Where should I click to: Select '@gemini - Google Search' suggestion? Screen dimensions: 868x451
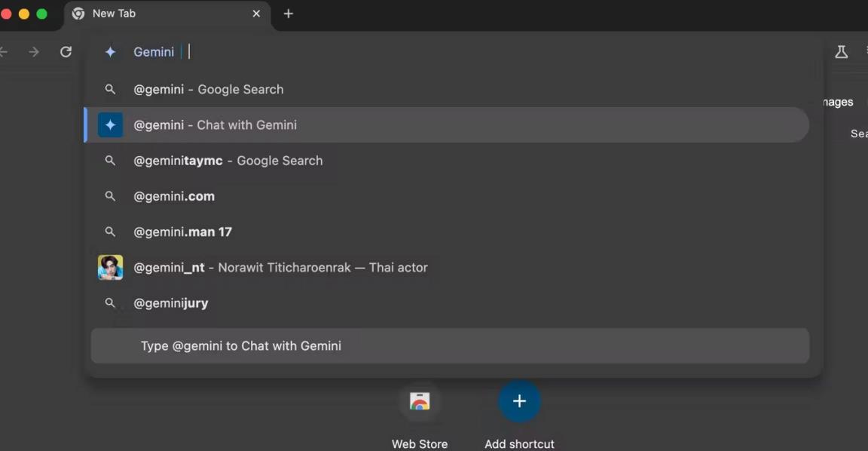coord(209,90)
